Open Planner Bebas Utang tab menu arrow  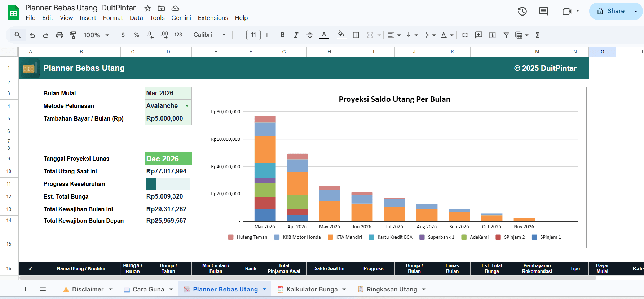(x=265, y=289)
